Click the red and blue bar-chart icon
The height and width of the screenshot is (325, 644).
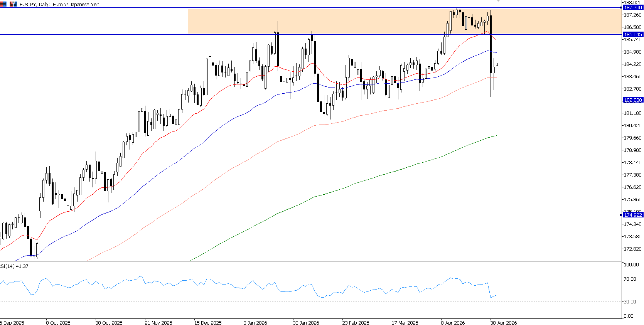pyautogui.click(x=13, y=4)
